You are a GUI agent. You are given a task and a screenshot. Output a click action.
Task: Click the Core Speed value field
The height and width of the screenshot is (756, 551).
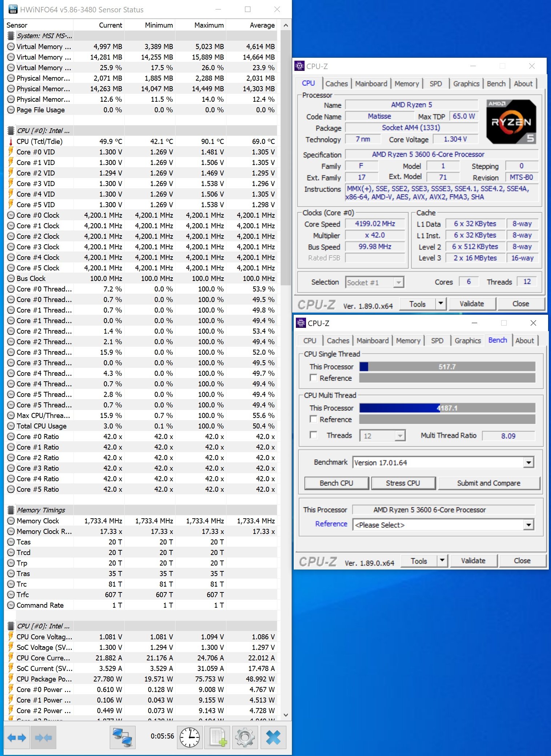point(375,224)
